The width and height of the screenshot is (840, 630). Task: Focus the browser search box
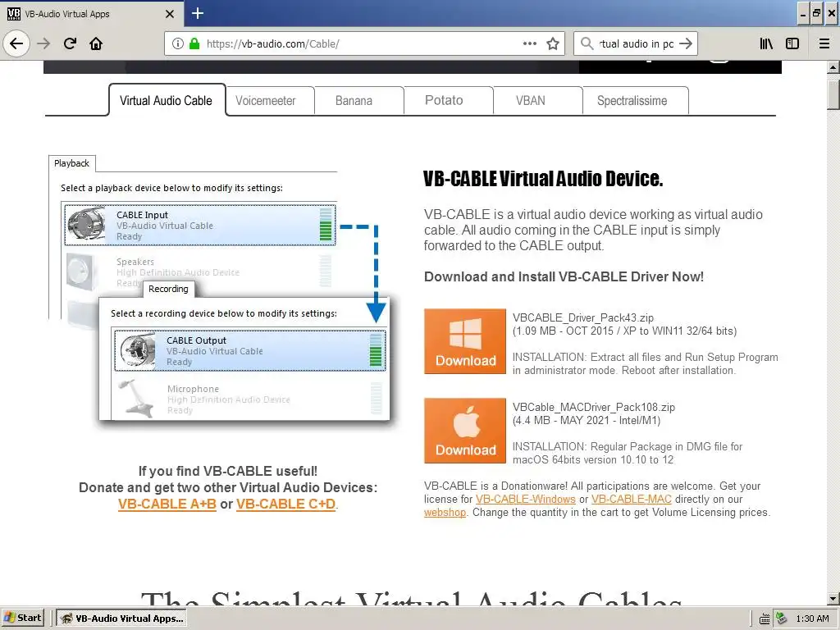(636, 43)
